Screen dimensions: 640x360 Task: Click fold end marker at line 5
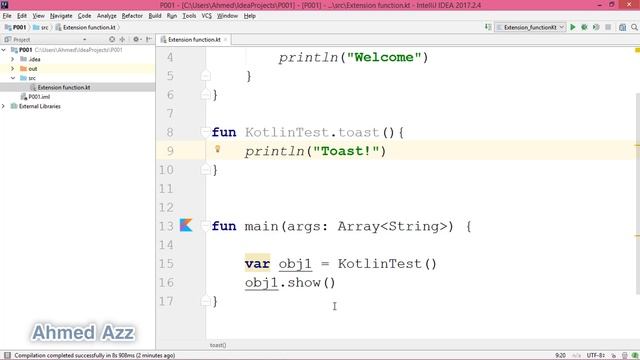[206, 76]
